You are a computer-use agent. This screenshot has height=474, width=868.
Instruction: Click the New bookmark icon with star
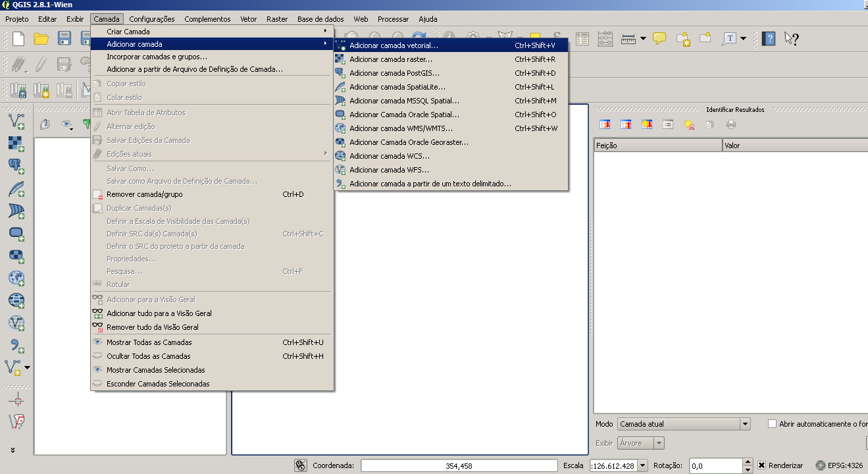(x=682, y=39)
